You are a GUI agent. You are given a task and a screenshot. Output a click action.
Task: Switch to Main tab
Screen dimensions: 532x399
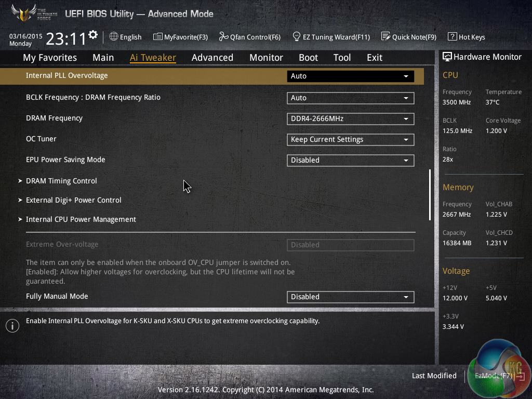(103, 58)
